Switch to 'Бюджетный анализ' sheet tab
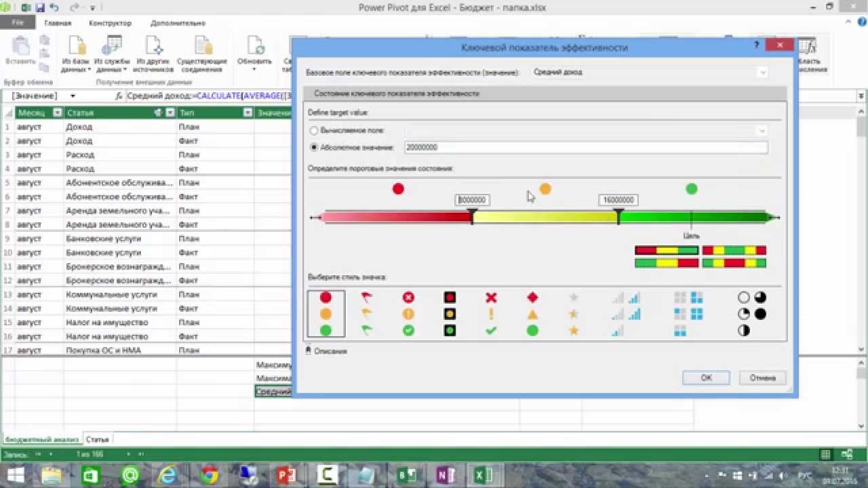The height and width of the screenshot is (488, 868). (41, 439)
